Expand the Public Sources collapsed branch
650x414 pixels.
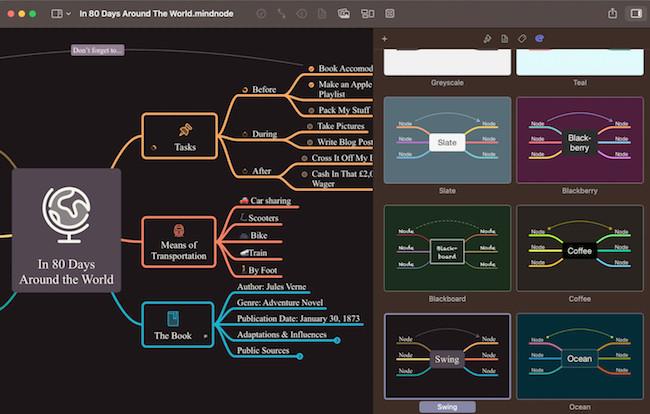tap(300, 356)
